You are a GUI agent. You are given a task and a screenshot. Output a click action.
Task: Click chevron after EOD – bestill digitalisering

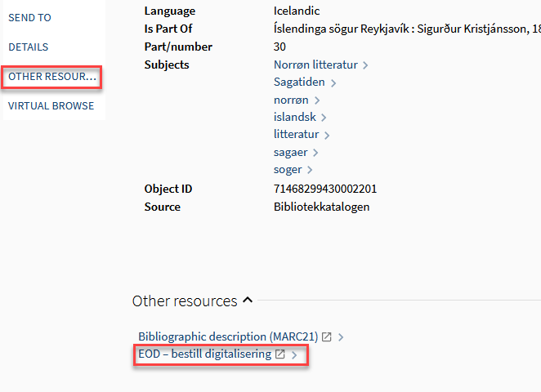coord(294,354)
